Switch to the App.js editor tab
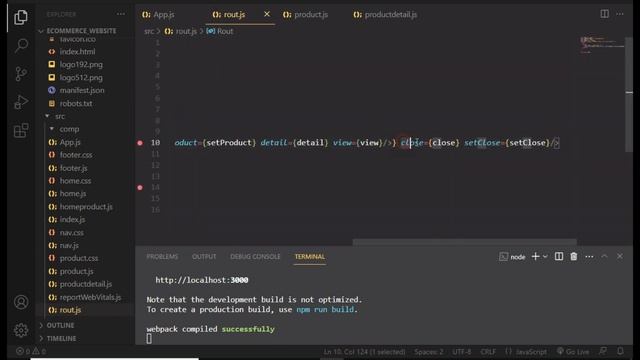This screenshot has height=360, width=640. (x=158, y=15)
